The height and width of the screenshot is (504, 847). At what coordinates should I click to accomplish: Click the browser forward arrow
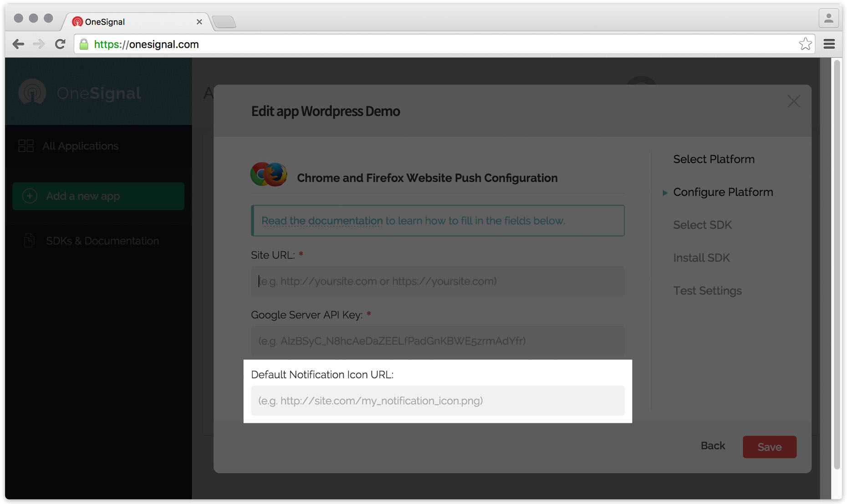click(39, 44)
